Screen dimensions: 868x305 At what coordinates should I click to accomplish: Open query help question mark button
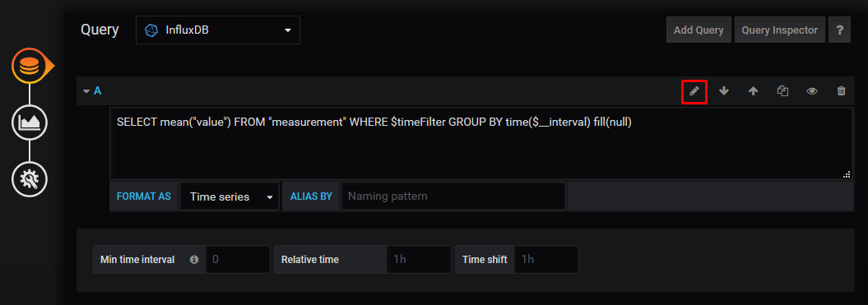tap(839, 30)
